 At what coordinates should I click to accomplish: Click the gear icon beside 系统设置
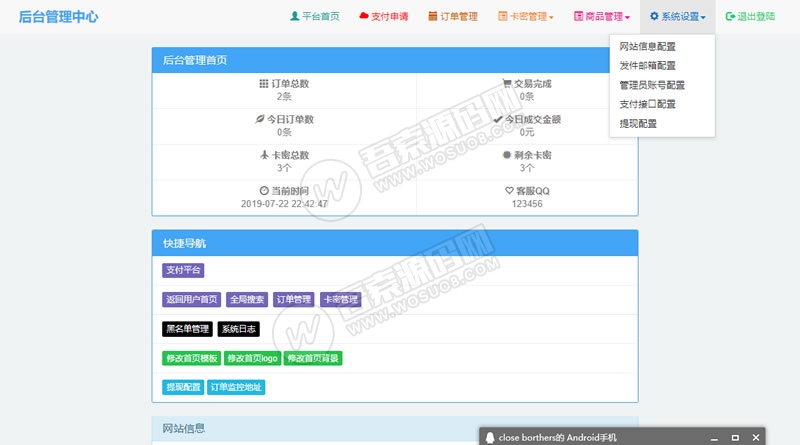point(654,17)
